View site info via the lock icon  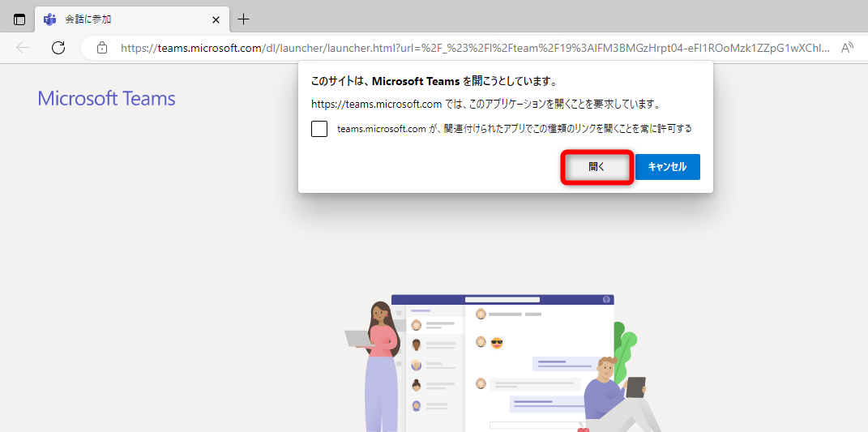pos(102,48)
